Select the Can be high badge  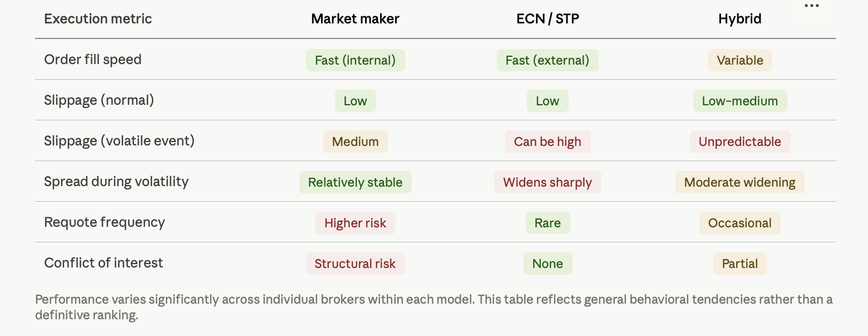tap(548, 142)
